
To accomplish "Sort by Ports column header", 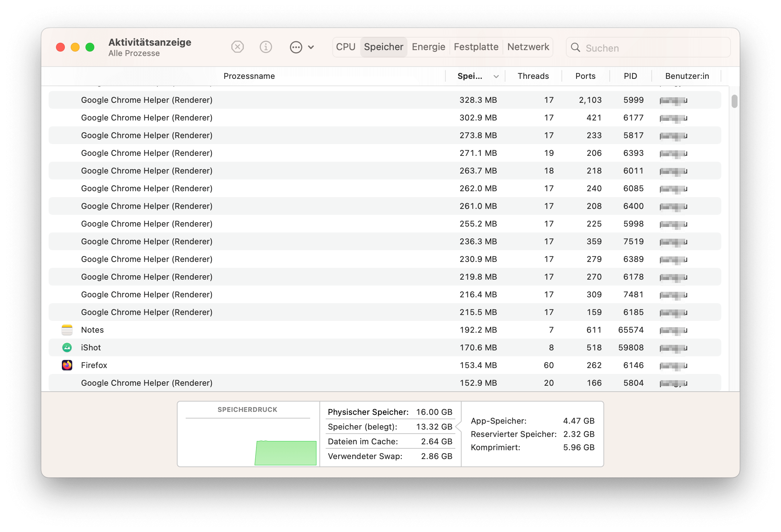I will pyautogui.click(x=585, y=76).
